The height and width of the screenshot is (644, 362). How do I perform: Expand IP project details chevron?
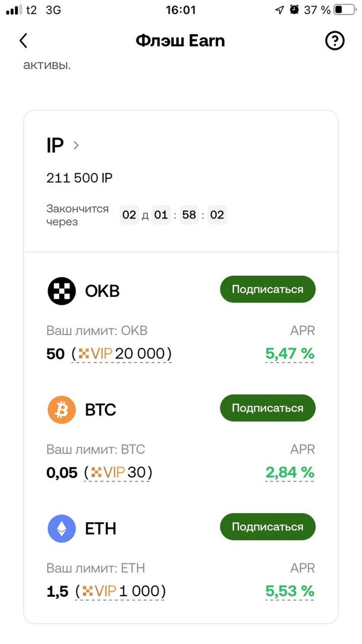(76, 145)
